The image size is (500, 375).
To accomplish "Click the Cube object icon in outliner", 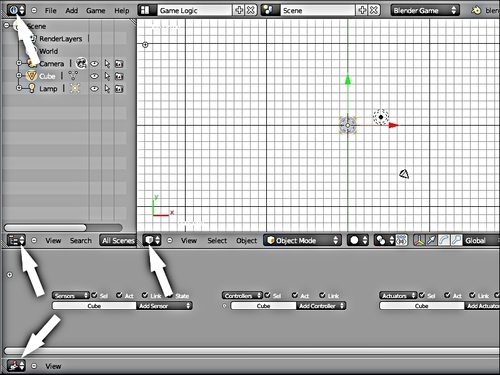I will point(31,76).
